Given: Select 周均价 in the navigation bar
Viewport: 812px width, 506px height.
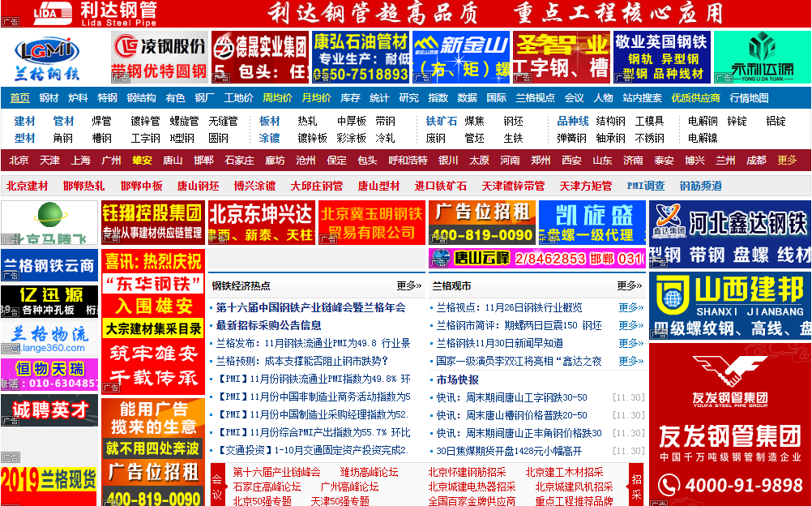Looking at the screenshot, I should point(278,98).
